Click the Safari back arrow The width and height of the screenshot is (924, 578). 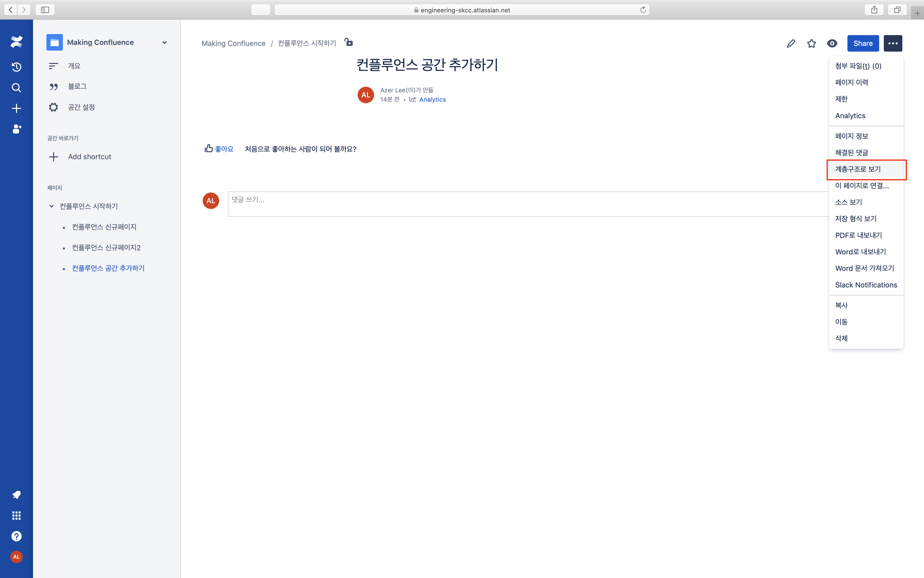click(x=11, y=10)
